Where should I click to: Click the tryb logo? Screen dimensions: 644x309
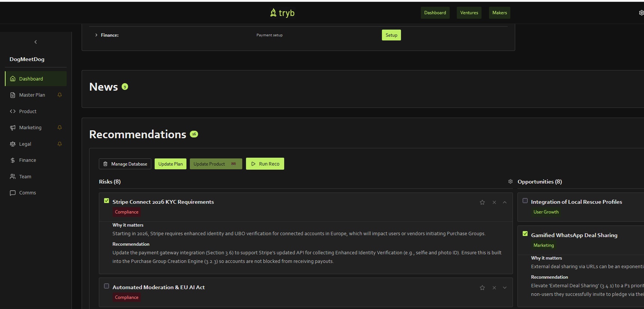[x=282, y=13]
